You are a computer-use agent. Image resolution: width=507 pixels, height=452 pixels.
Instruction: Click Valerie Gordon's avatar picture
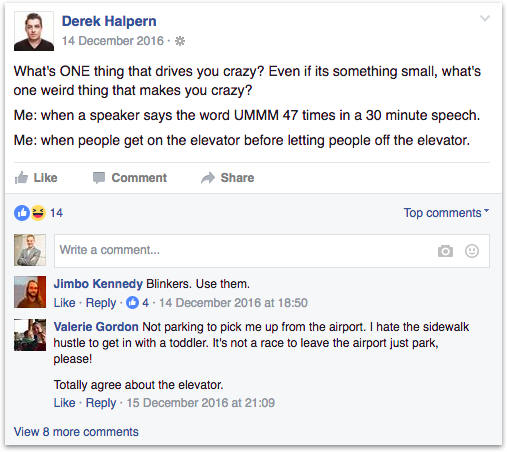coord(30,335)
